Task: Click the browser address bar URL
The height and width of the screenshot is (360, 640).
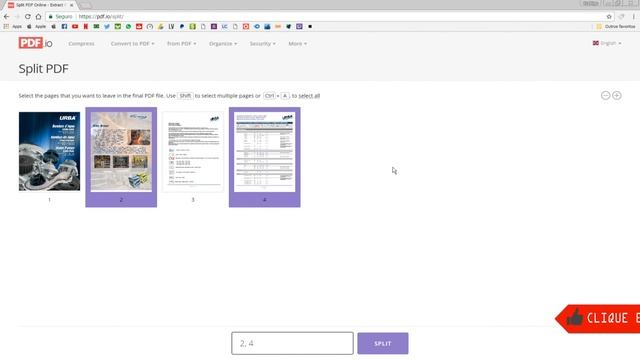Action: 101,17
